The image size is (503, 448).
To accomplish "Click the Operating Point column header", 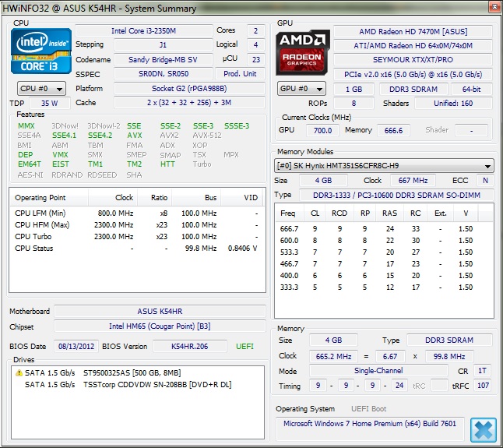I will coord(49,198).
